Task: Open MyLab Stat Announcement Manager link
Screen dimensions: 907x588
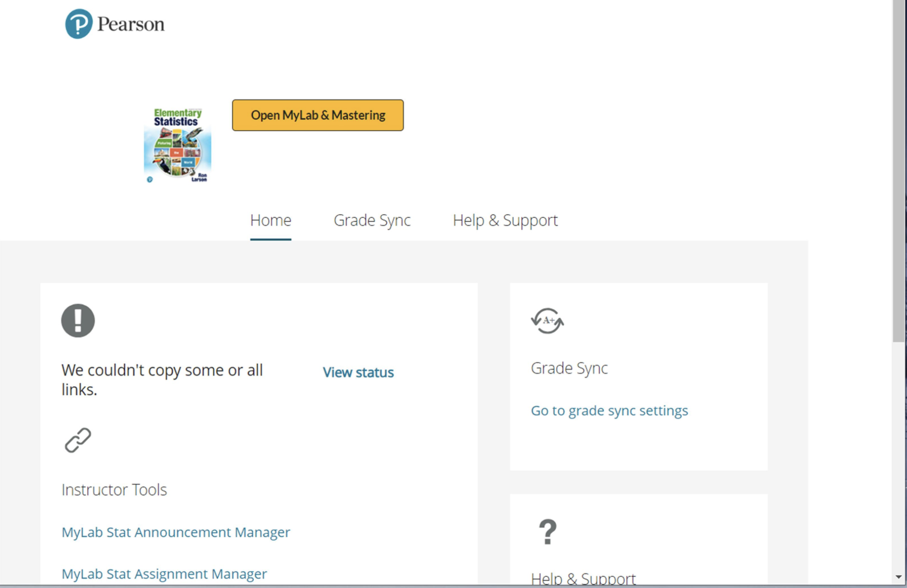Action: 176,532
